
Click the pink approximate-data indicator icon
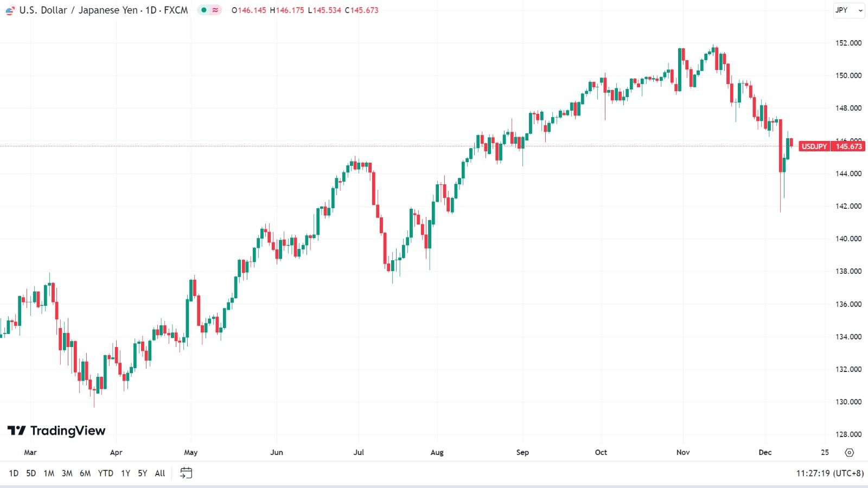click(x=215, y=10)
